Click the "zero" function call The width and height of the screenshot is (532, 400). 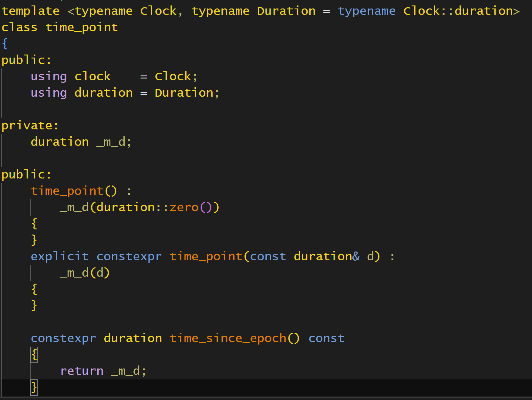[184, 208]
